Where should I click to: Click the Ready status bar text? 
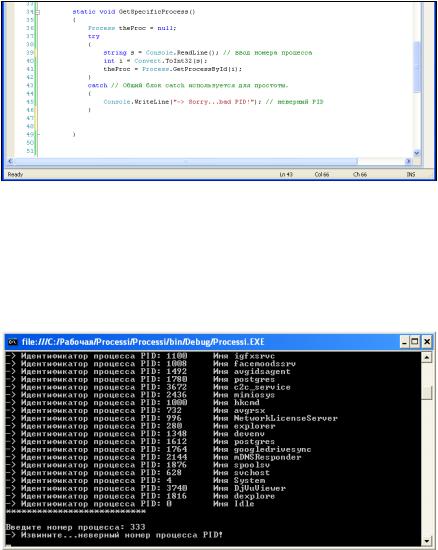(x=15, y=174)
